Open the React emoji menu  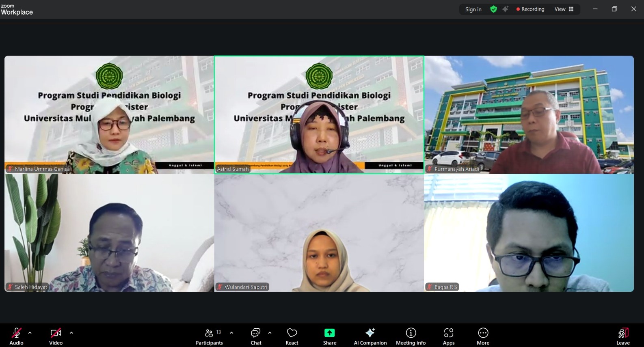(292, 336)
